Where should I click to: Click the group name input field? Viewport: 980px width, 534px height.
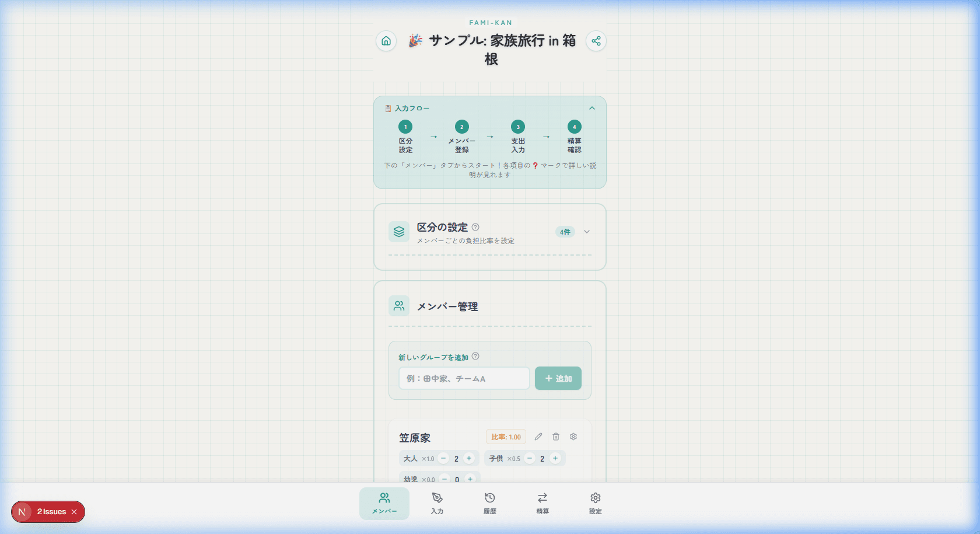tap(464, 378)
